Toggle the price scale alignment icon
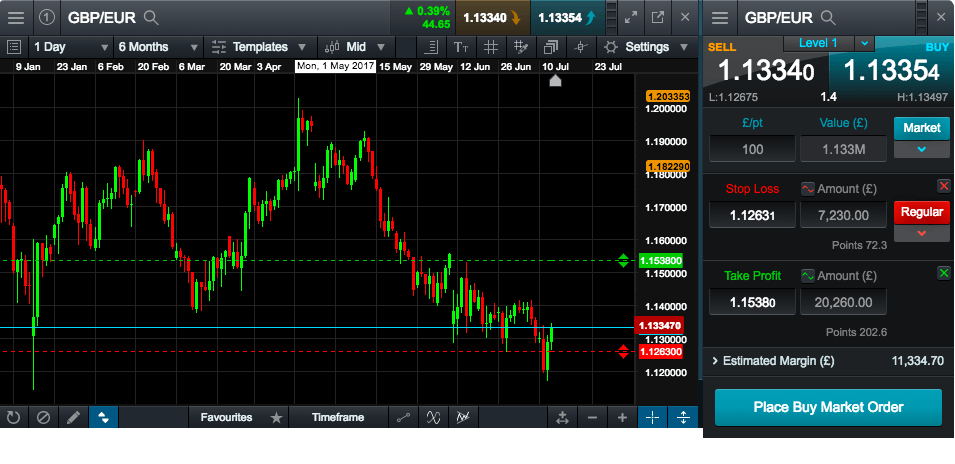 coord(431,47)
